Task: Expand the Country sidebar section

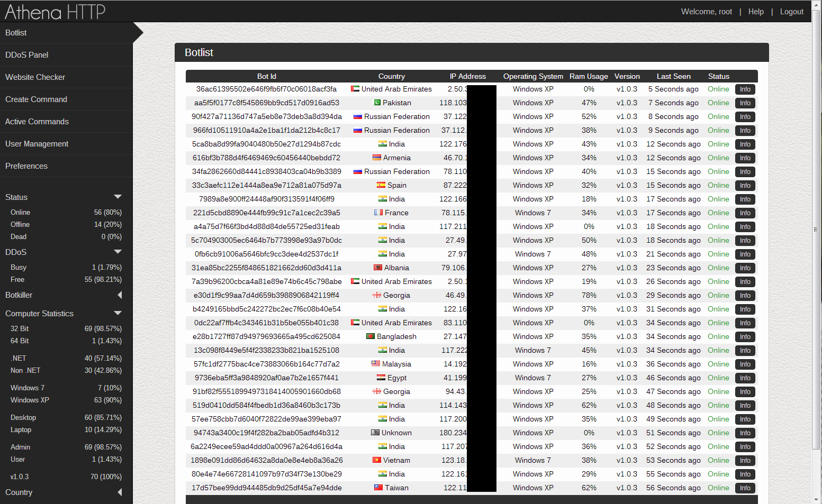Action: (120, 492)
